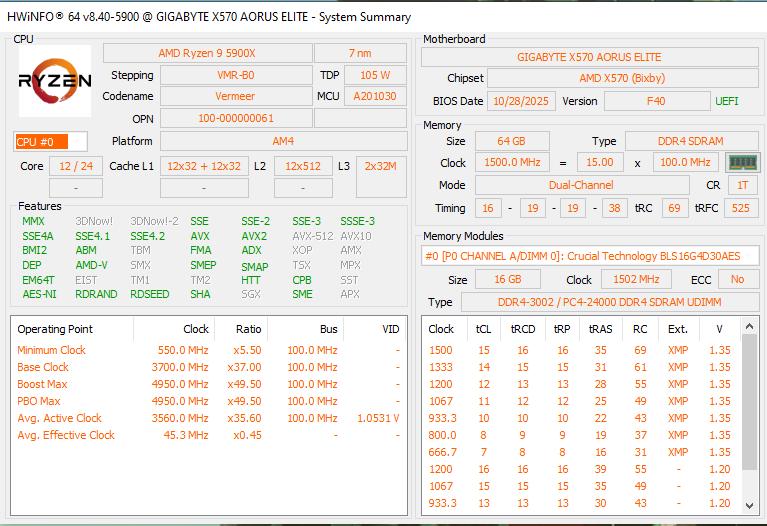The width and height of the screenshot is (767, 526).
Task: Click the PBO Max operating point row
Action: [x=209, y=401]
